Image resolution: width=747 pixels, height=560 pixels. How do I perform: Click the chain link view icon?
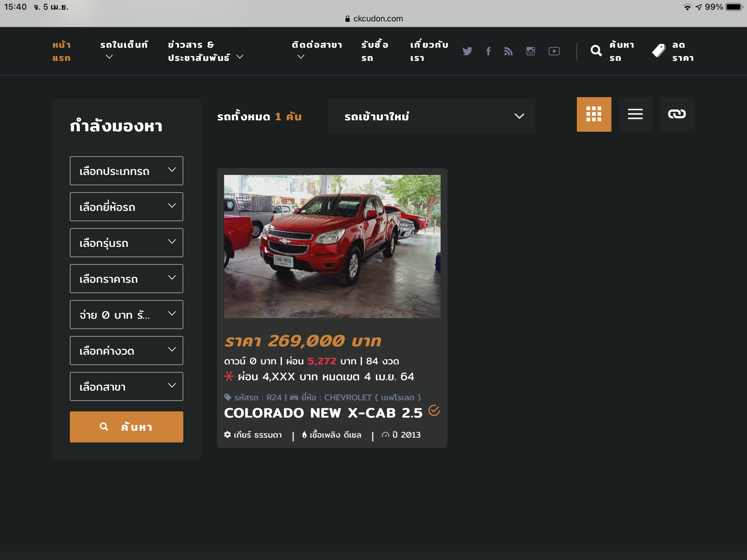677,114
